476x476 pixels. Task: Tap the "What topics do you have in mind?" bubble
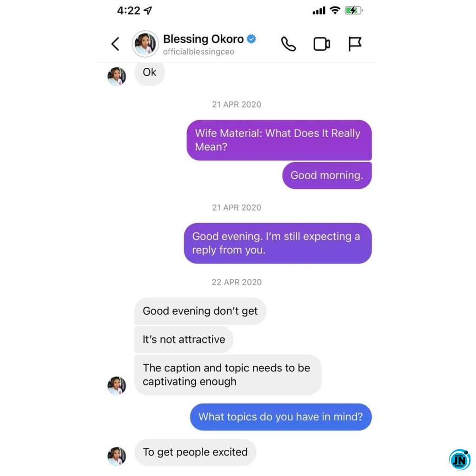tap(281, 417)
